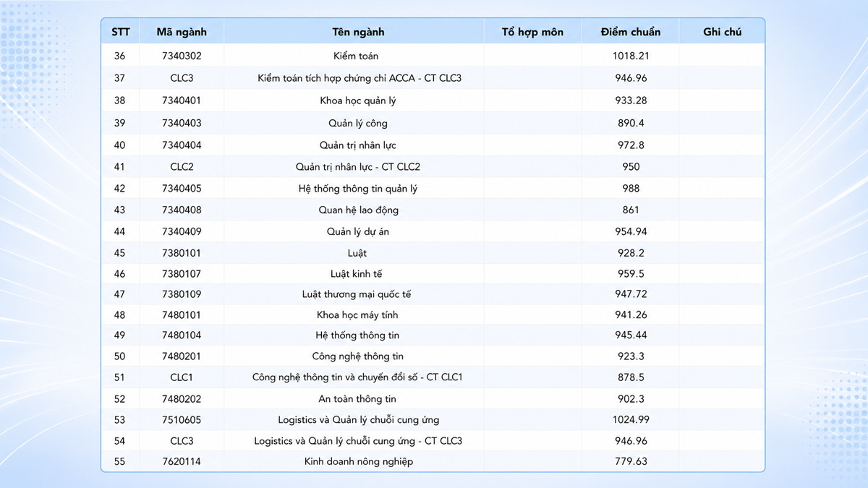The height and width of the screenshot is (488, 868).
Task: Click major code 7380101 for Luật
Action: point(182,253)
